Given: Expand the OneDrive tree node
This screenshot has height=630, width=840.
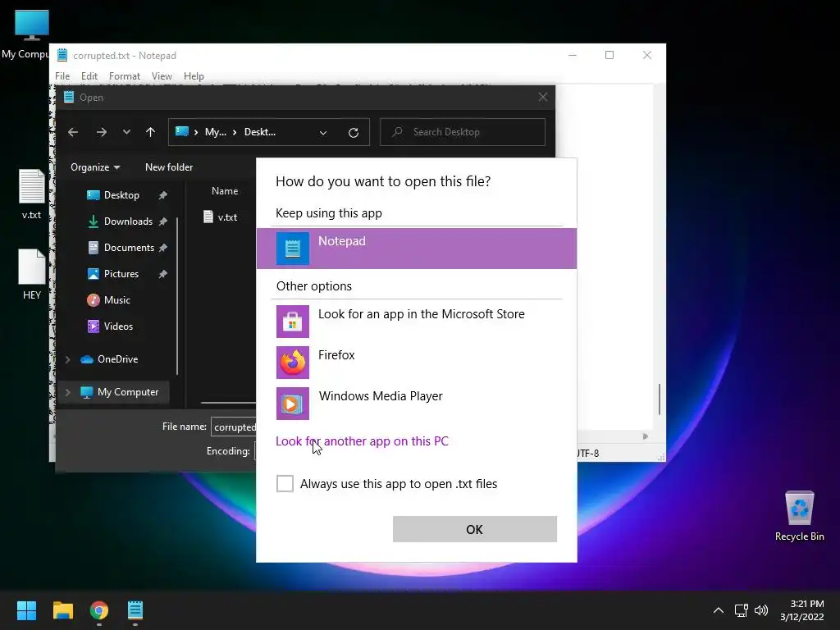Looking at the screenshot, I should tap(68, 359).
